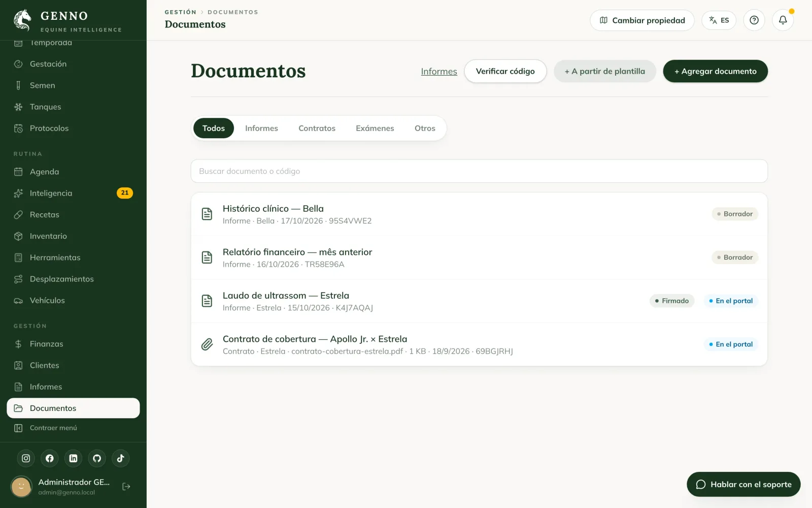
Task: Open the Instagram social link
Action: click(26, 458)
